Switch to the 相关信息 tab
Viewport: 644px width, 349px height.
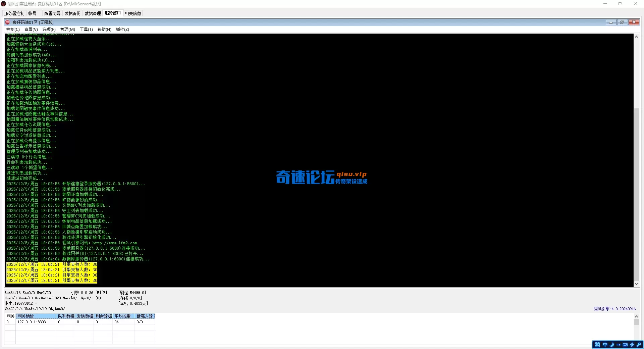click(x=133, y=13)
